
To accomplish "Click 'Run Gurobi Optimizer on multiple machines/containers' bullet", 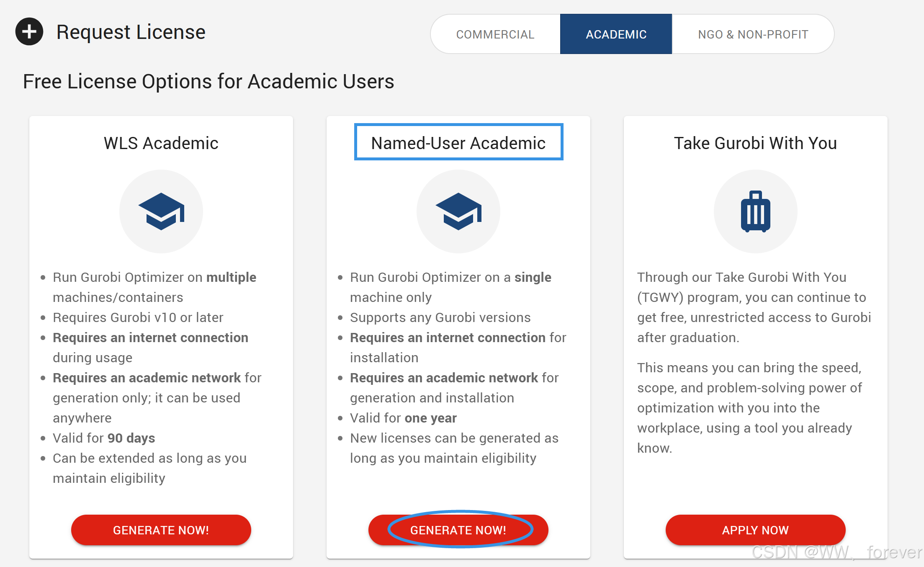I will coord(154,287).
